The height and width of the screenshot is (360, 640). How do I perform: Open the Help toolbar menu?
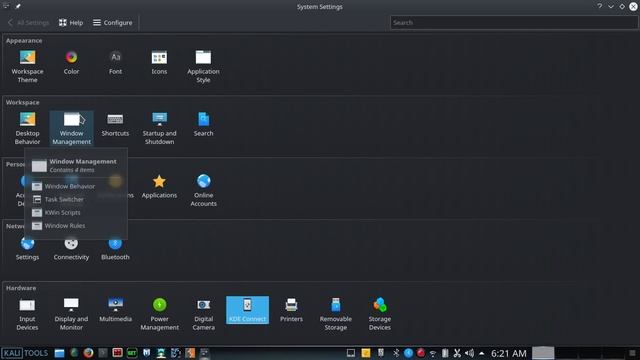[71, 22]
